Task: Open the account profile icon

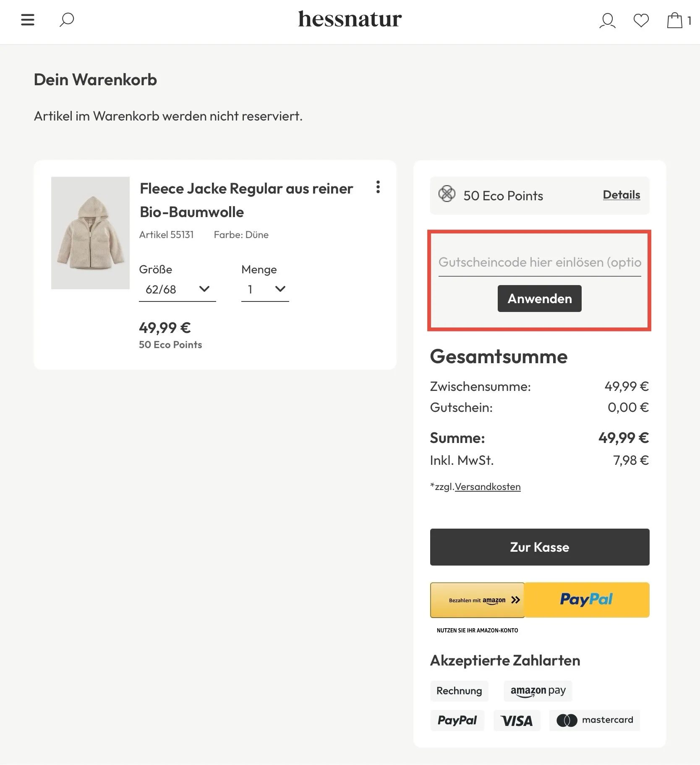Action: click(x=607, y=20)
